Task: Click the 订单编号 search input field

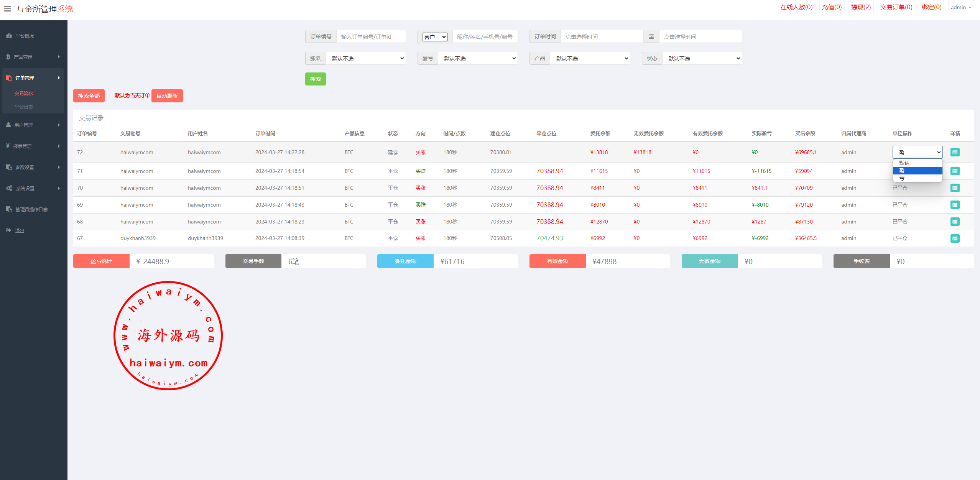Action: coord(370,37)
